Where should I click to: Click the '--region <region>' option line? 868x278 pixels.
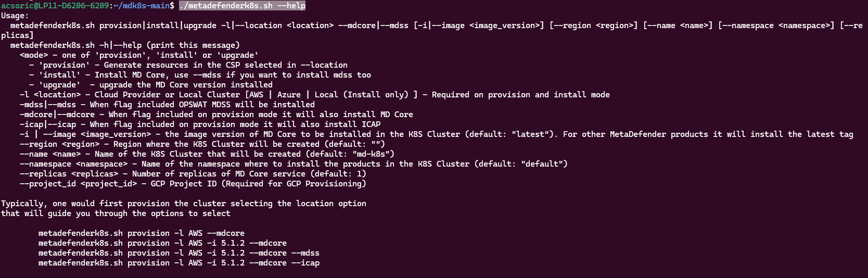202,144
